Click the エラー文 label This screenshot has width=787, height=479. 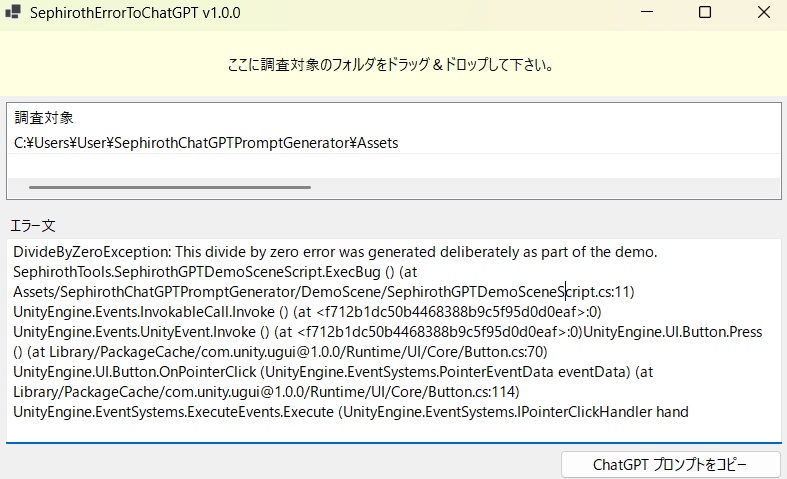tap(33, 225)
